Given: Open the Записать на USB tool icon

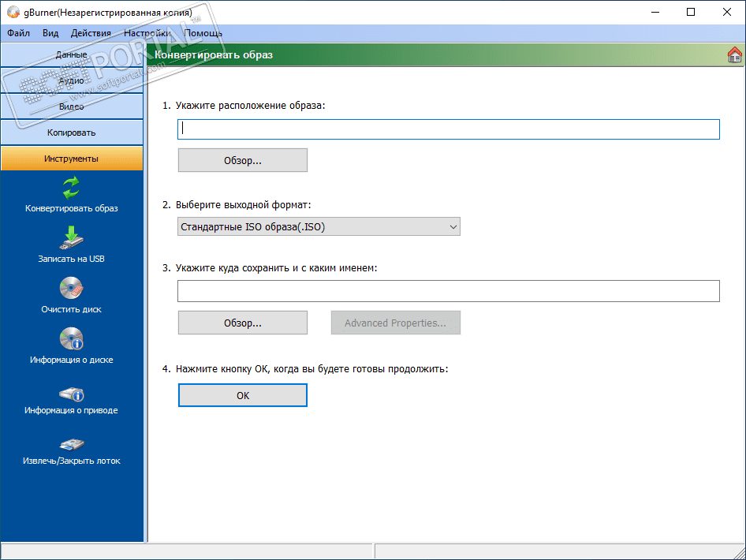Looking at the screenshot, I should (x=71, y=238).
